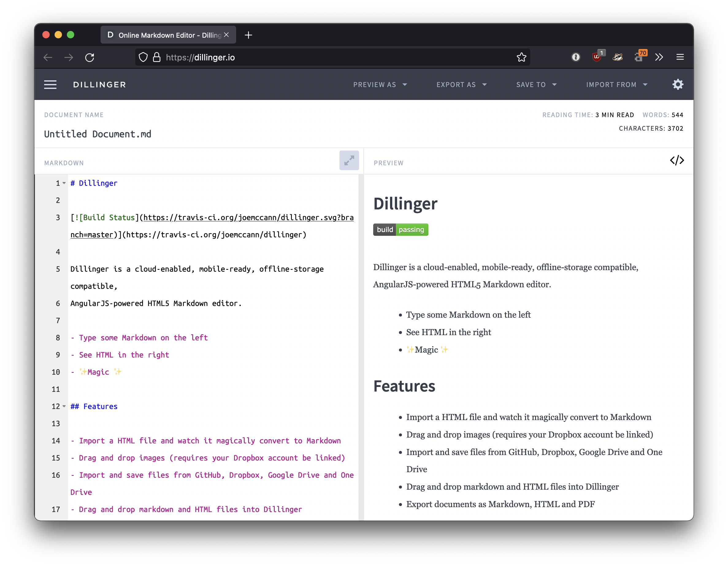728x566 pixels.
Task: Reload the dillinger.io page
Action: (x=89, y=57)
